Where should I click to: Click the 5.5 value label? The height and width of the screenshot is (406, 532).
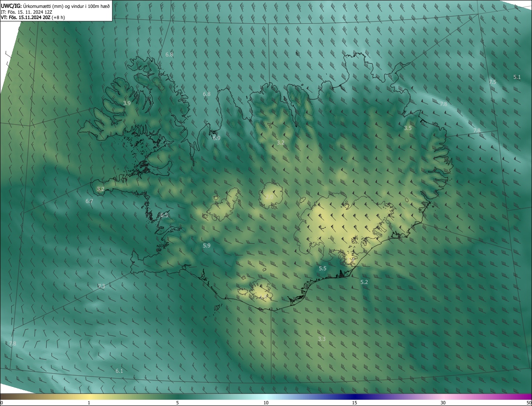coord(323,269)
